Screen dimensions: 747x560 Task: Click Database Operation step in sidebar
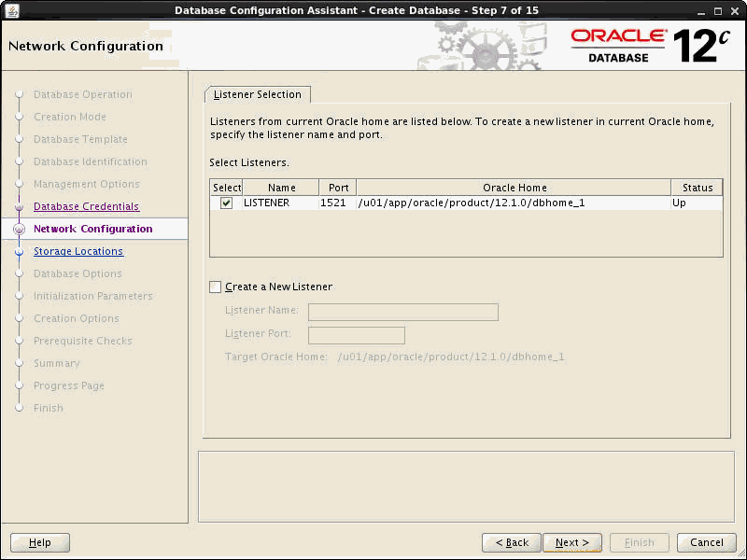[x=83, y=94]
